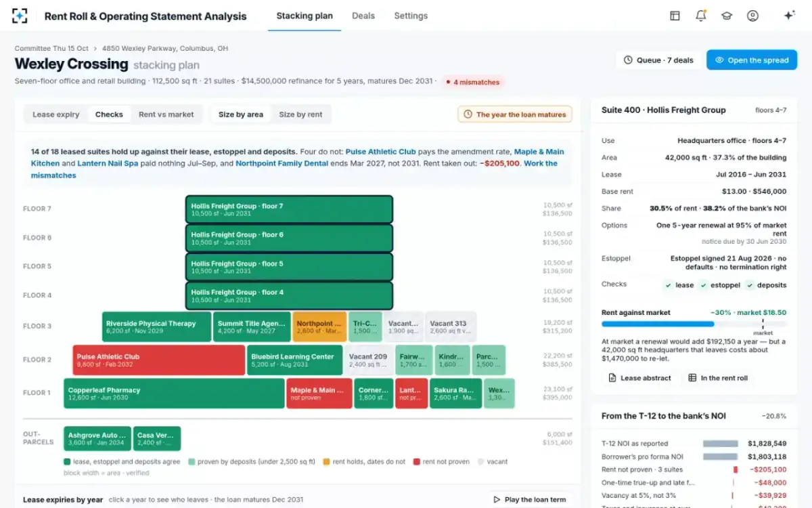Image resolution: width=812 pixels, height=508 pixels.
Task: Toggle Size by rent
Action: click(301, 114)
